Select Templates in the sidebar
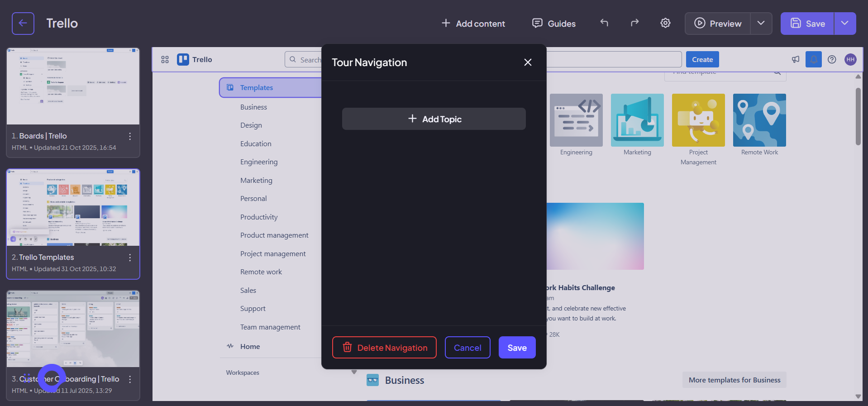868x406 pixels. [x=271, y=88]
